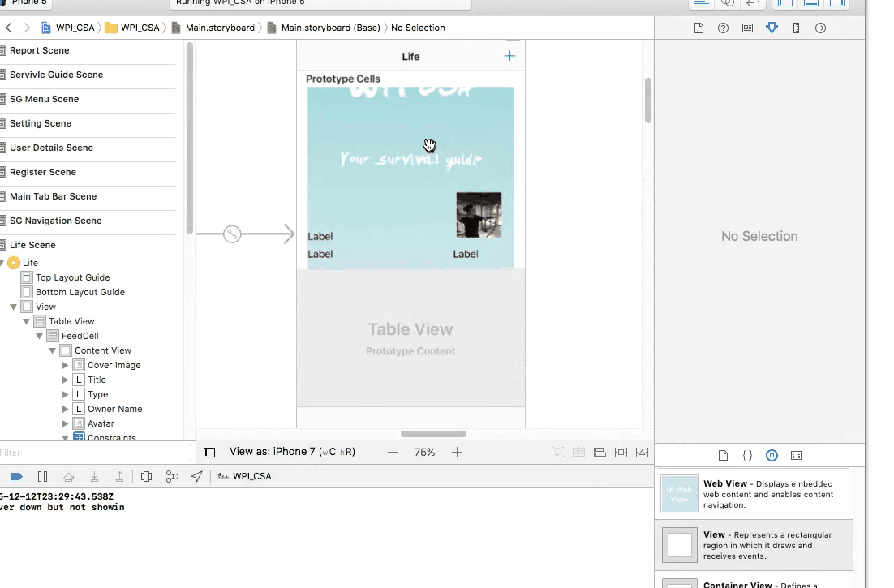Click Main.storyboard in jump bar

[x=213, y=28]
